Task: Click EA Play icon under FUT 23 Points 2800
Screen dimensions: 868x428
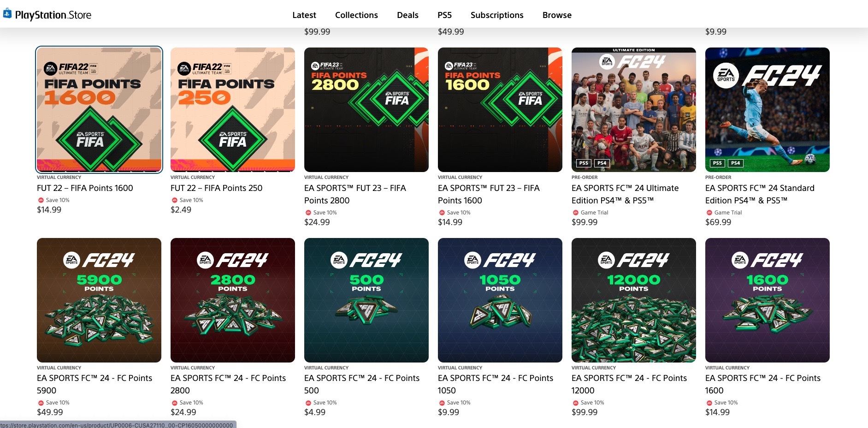Action: click(x=308, y=213)
